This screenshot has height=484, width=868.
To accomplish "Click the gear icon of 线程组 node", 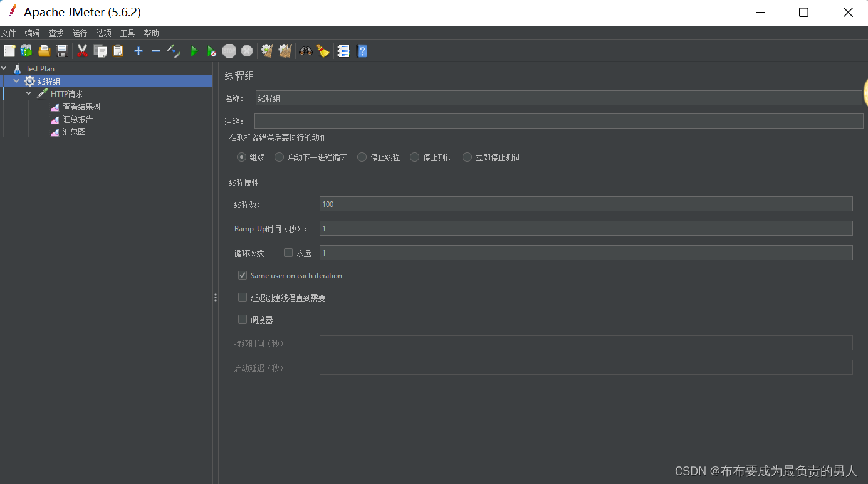I will (x=29, y=81).
